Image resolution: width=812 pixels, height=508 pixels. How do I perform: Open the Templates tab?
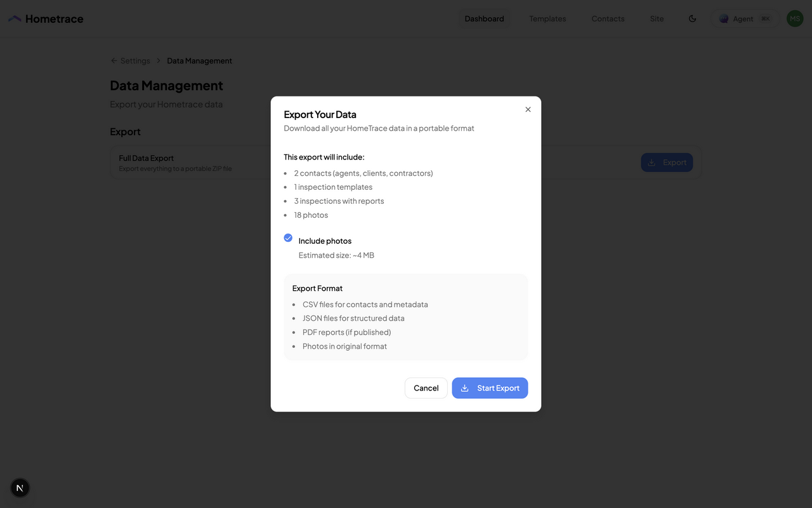547,18
